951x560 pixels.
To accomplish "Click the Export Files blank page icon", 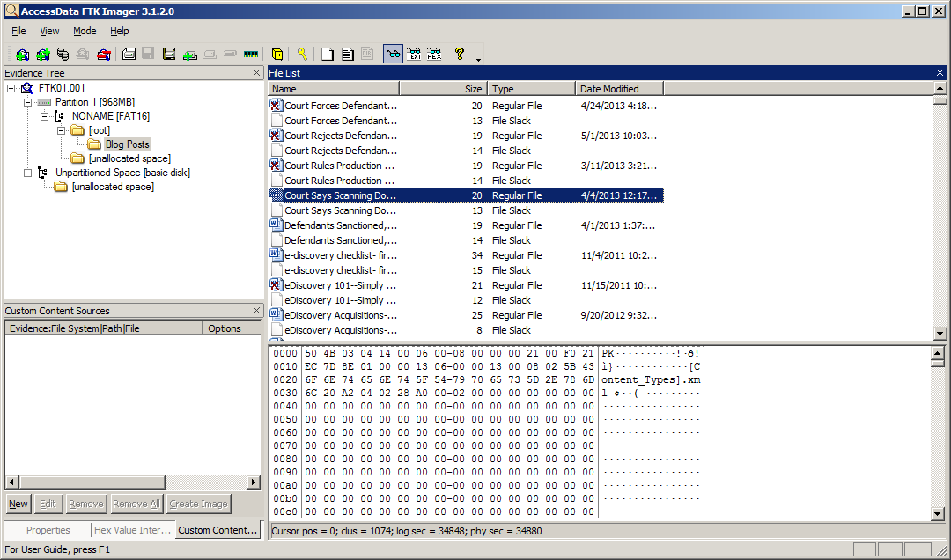I will [x=328, y=54].
